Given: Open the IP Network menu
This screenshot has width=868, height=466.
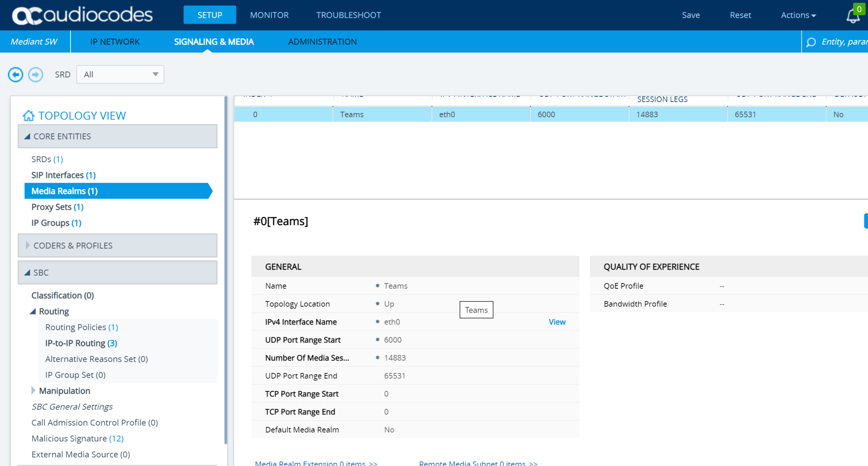Looking at the screenshot, I should (x=115, y=42).
